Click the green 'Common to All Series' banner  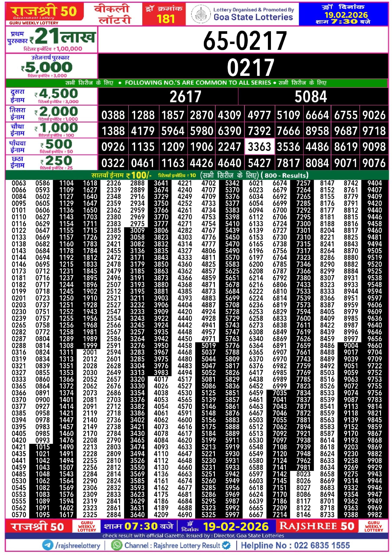pos(197,83)
